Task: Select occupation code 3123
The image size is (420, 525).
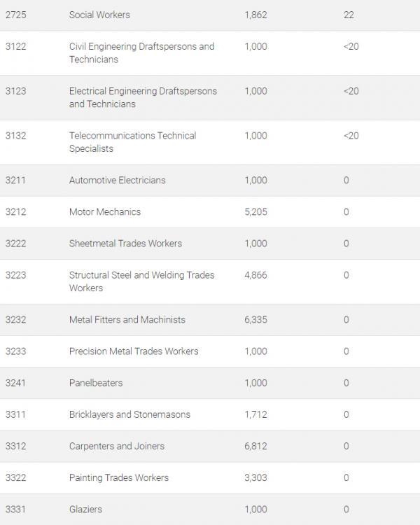Action: pyautogui.click(x=15, y=91)
